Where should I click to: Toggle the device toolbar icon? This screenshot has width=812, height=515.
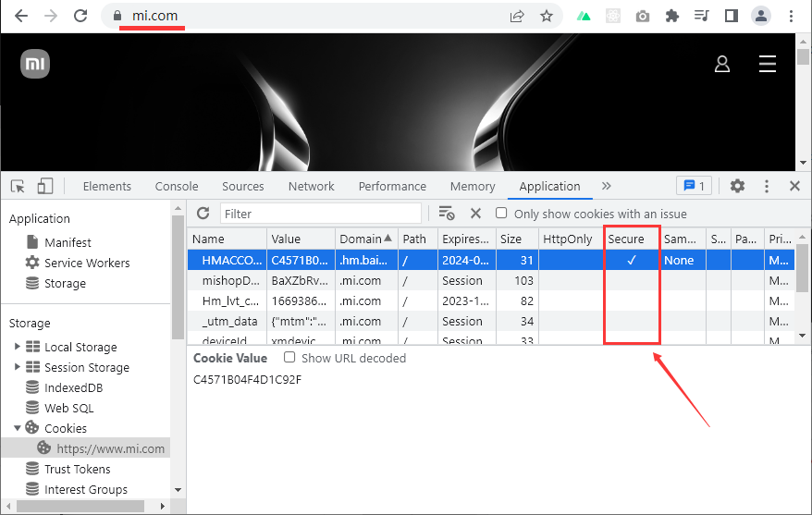point(45,186)
